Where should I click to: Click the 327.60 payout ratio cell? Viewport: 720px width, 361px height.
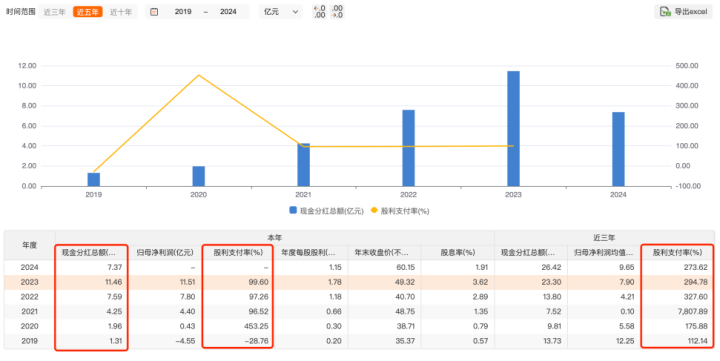click(677, 297)
